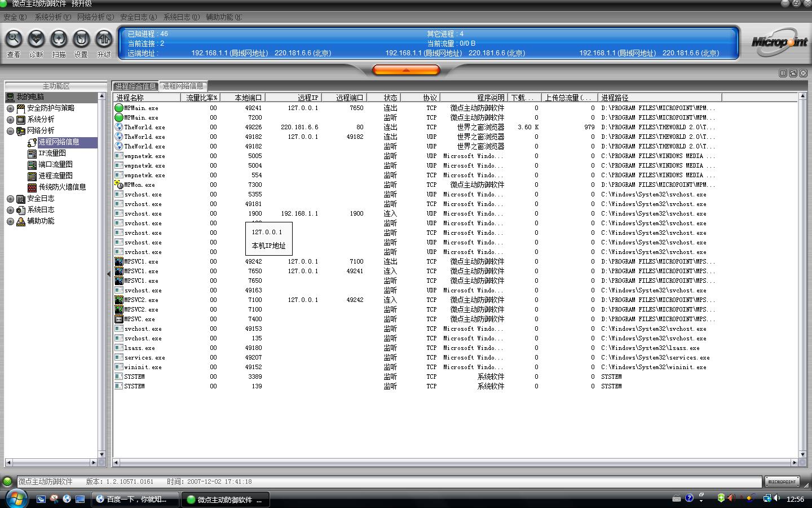Open 安全防护与策略 tree item
The image size is (812, 508).
[51, 108]
